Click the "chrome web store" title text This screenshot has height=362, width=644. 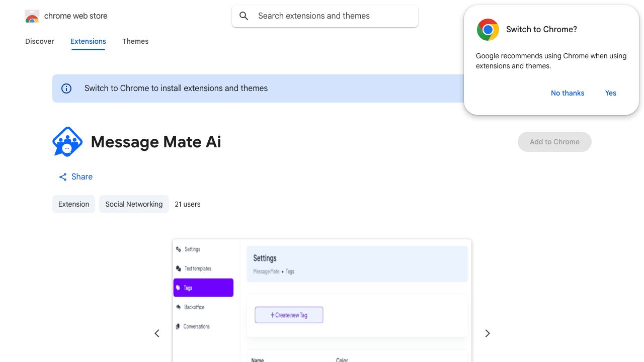click(76, 16)
